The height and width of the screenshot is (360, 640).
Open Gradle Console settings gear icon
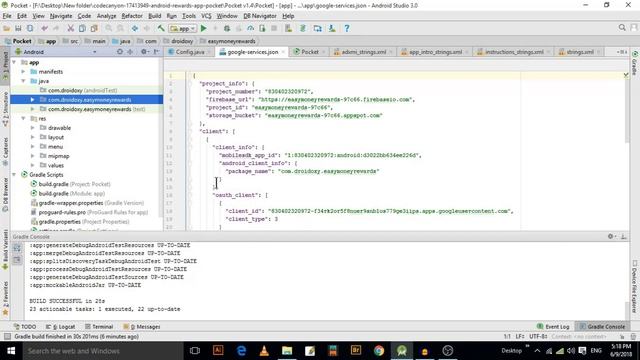pyautogui.click(x=611, y=236)
